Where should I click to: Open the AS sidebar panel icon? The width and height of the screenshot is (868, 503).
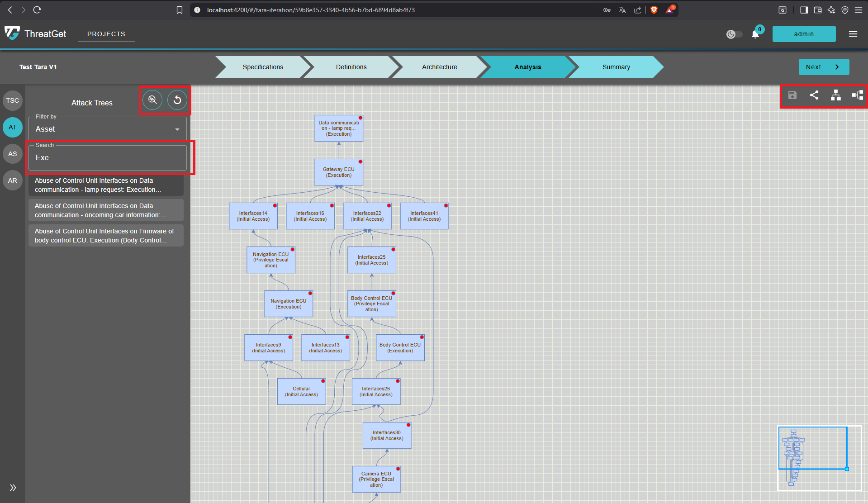point(12,154)
